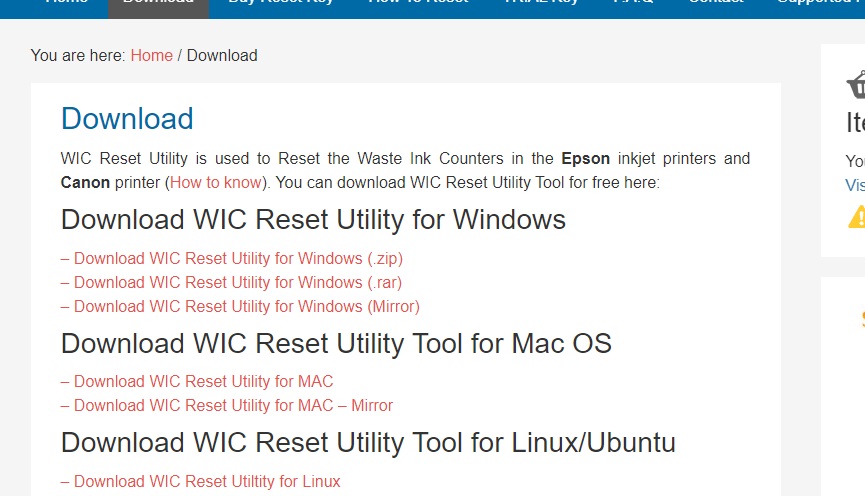Click the yellow warning triangle icon

coord(857,216)
